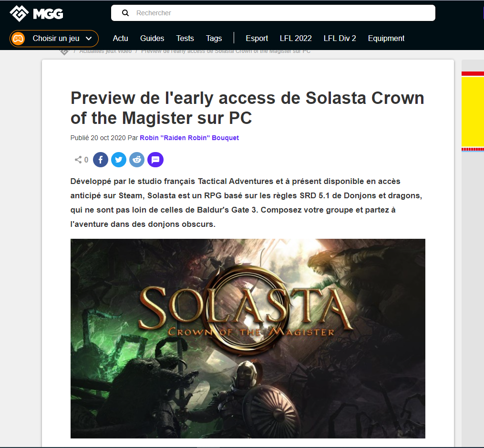Click the Choisir un jeu chevron arrow
This screenshot has height=448, width=484.
point(89,39)
